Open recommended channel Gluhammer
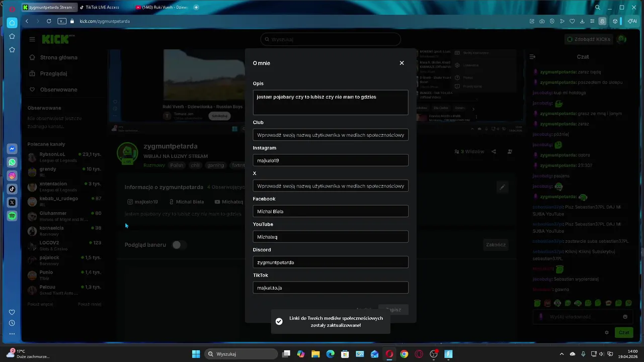 click(64, 216)
